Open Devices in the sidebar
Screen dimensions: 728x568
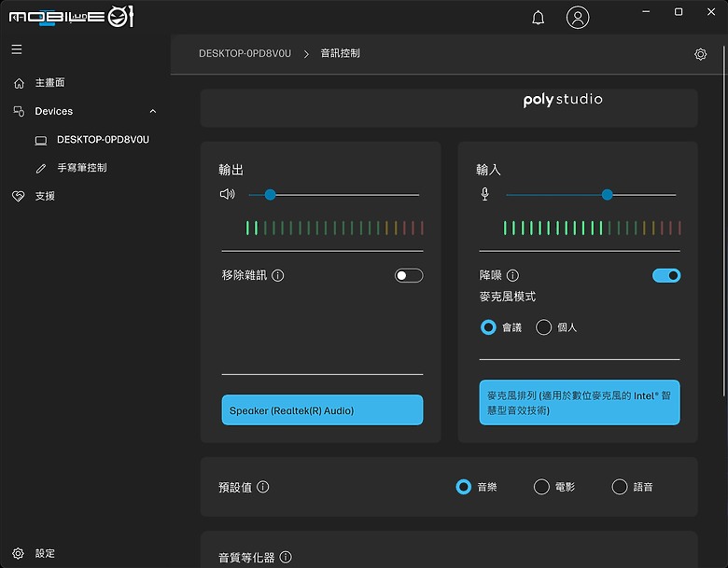pyautogui.click(x=54, y=111)
